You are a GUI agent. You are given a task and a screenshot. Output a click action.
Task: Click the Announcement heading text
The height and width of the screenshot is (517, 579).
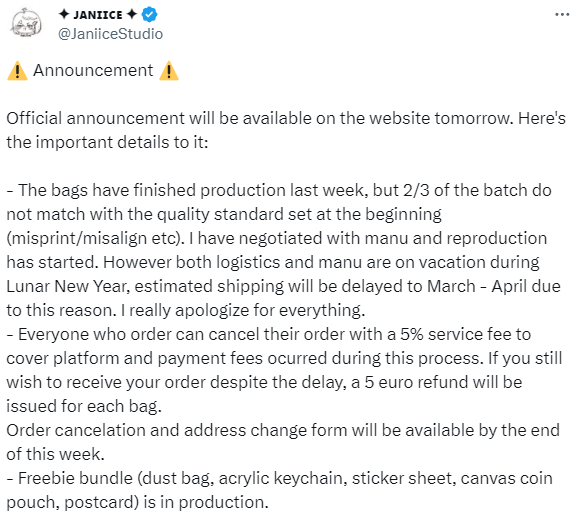[93, 70]
